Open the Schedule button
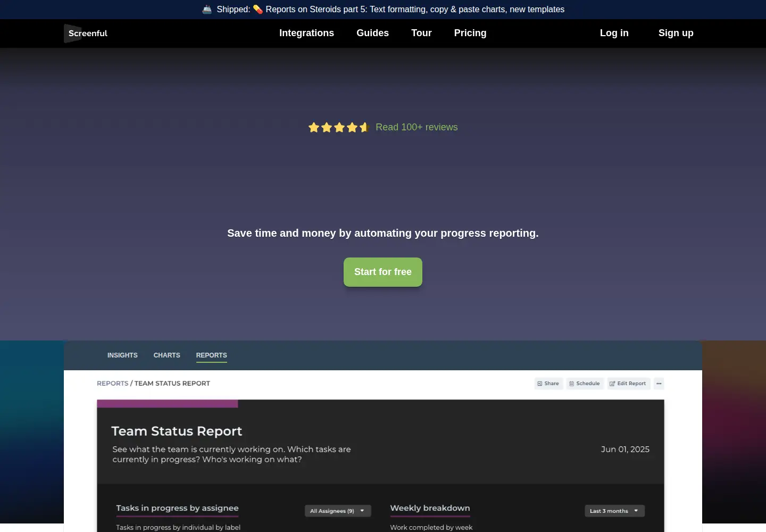 585,384
